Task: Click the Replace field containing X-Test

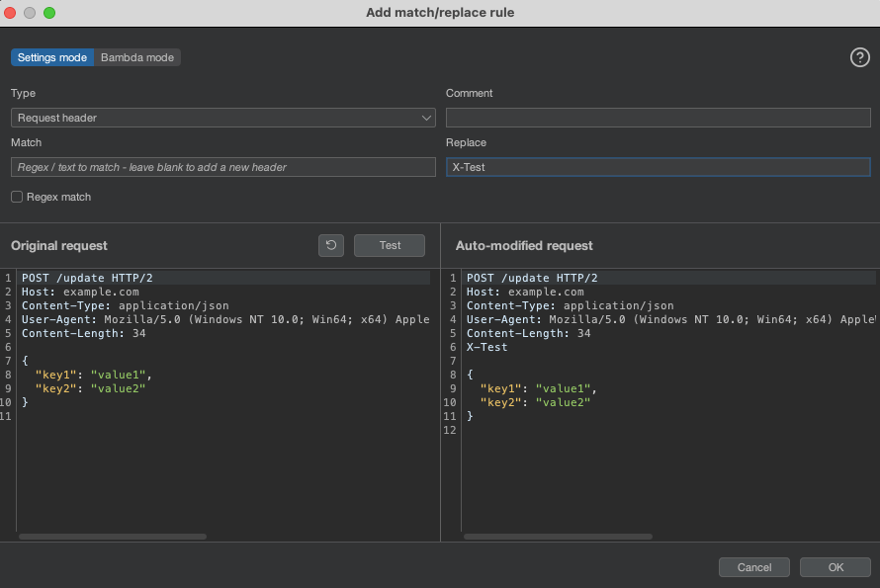Action: coord(659,167)
